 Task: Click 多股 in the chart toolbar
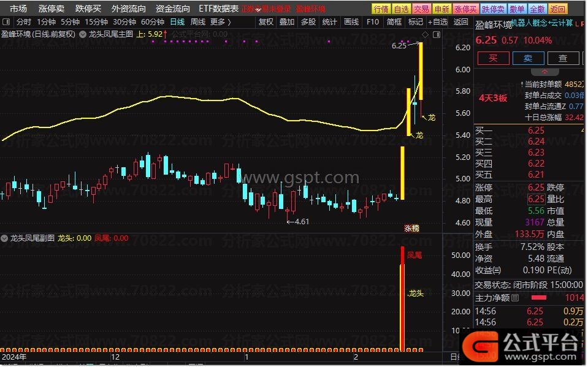308,21
